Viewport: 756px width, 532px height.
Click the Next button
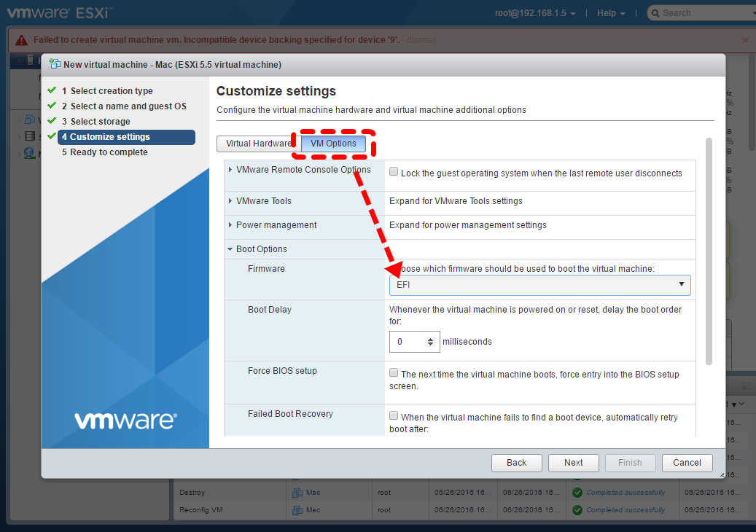click(574, 463)
